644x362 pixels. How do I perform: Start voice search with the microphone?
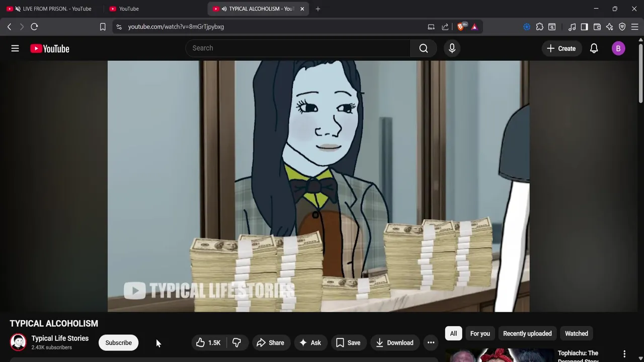[452, 48]
